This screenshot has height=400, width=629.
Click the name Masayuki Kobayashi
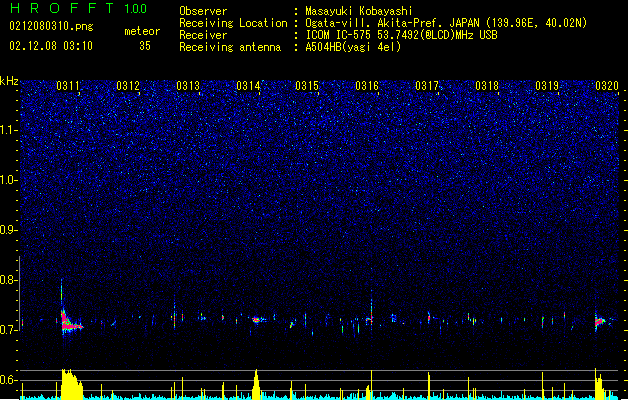tap(359, 11)
